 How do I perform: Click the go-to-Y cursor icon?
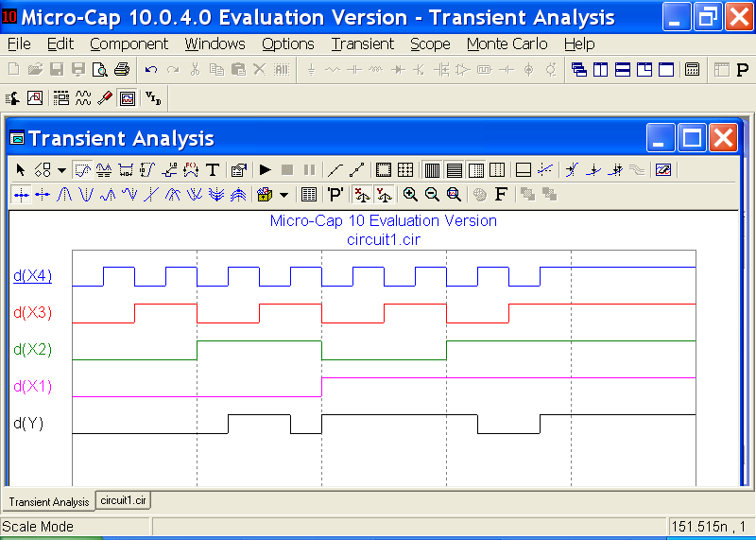coord(593,170)
